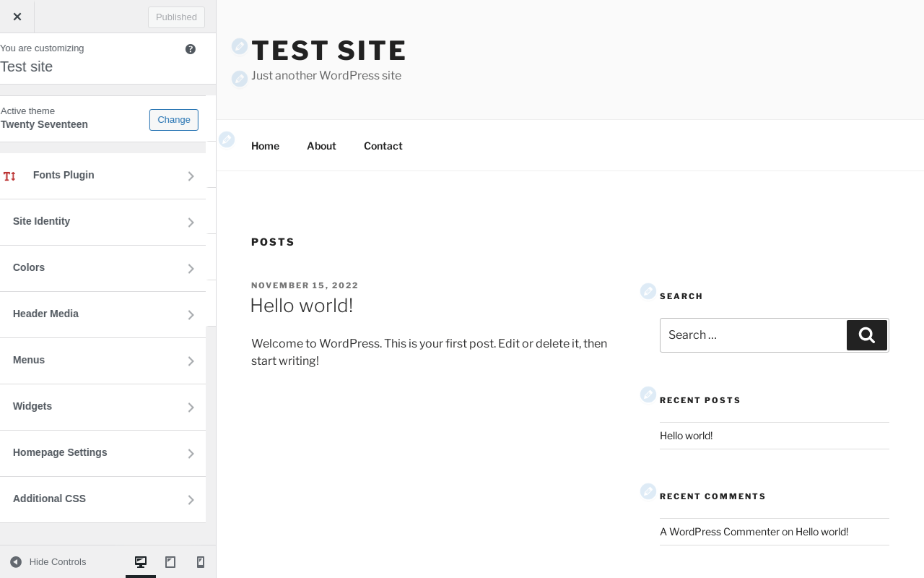Open the About menu item

pyautogui.click(x=321, y=146)
